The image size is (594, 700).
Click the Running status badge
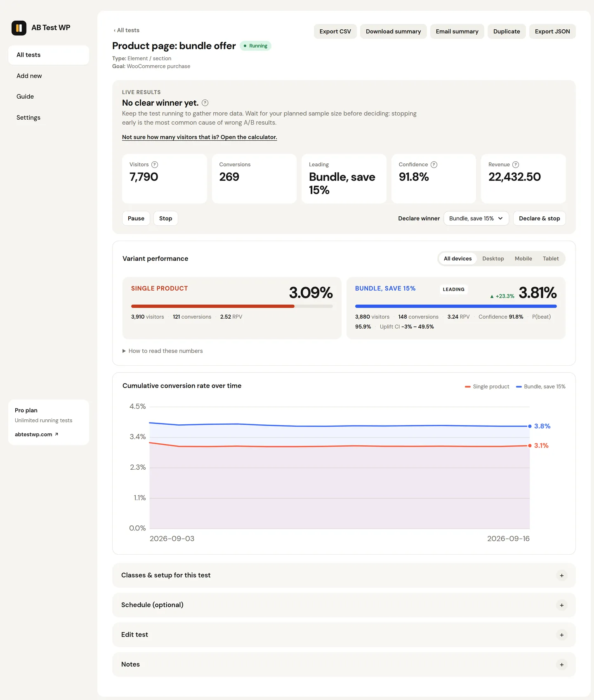pyautogui.click(x=255, y=46)
